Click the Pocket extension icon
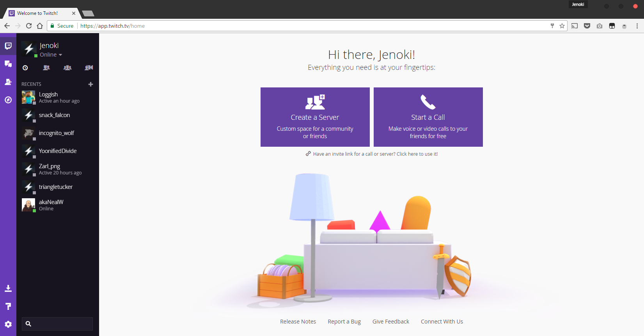Screen dimensions: 644x336 (587, 26)
